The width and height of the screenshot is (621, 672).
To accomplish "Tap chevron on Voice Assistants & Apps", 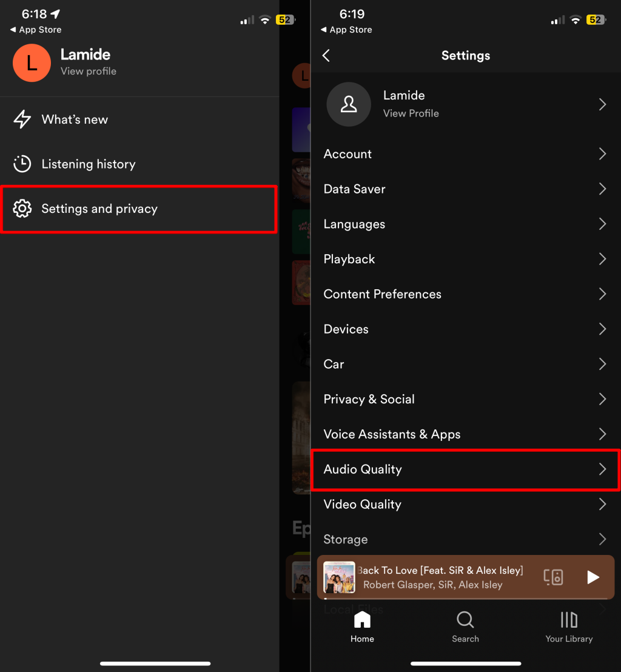I will [x=603, y=434].
